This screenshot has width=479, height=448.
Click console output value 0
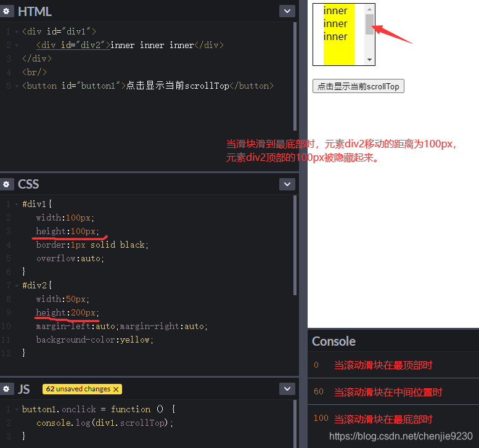point(316,365)
